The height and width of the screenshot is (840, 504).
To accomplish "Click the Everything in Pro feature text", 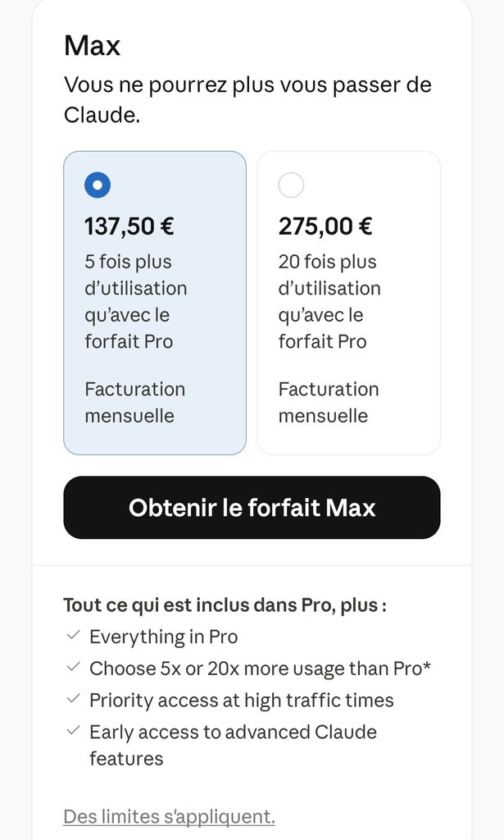I will pos(164,637).
